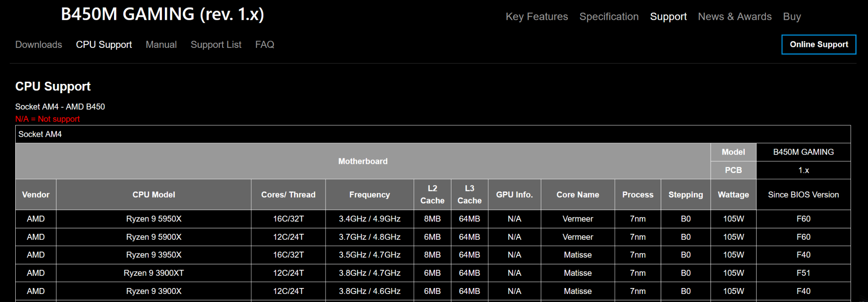Select the Ryzen 9 3900X cell
This screenshot has height=302, width=868.
click(153, 291)
